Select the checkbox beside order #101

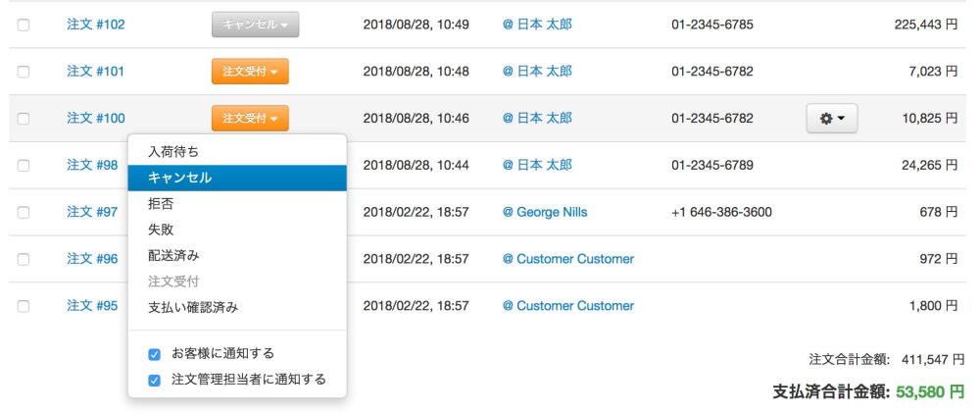point(24,72)
